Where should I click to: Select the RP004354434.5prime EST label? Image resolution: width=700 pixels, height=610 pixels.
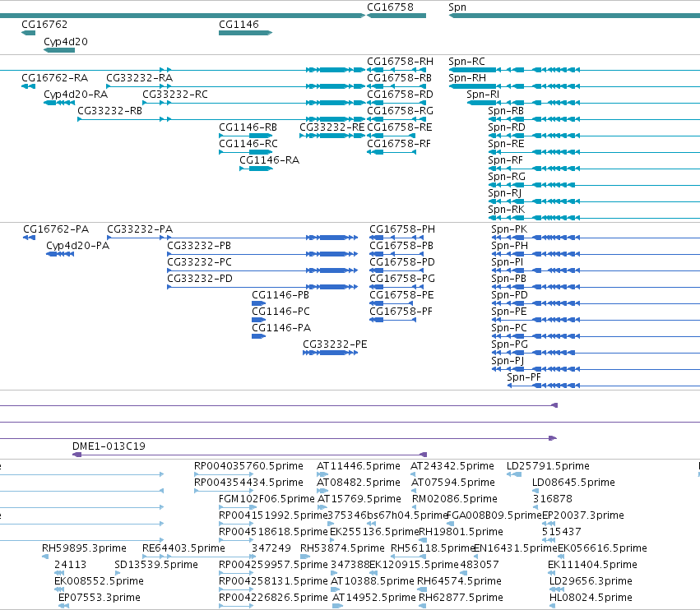coord(248,483)
